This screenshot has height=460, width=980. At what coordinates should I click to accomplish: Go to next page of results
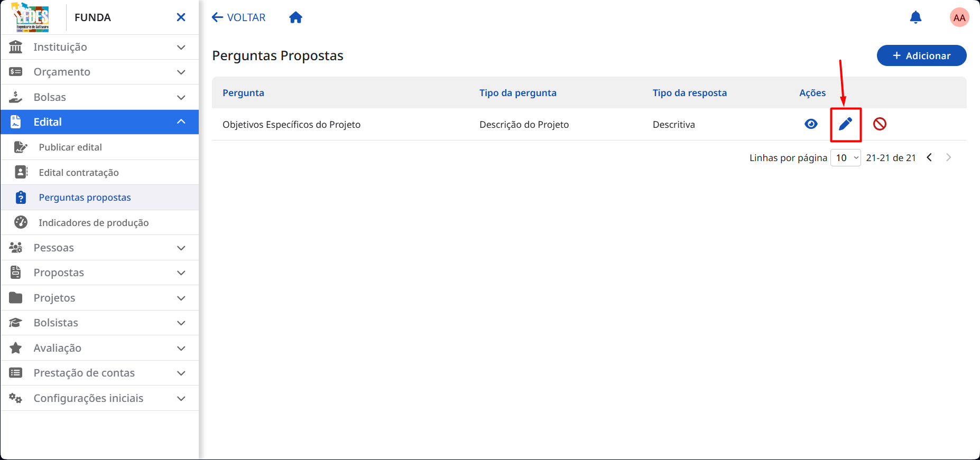(949, 157)
